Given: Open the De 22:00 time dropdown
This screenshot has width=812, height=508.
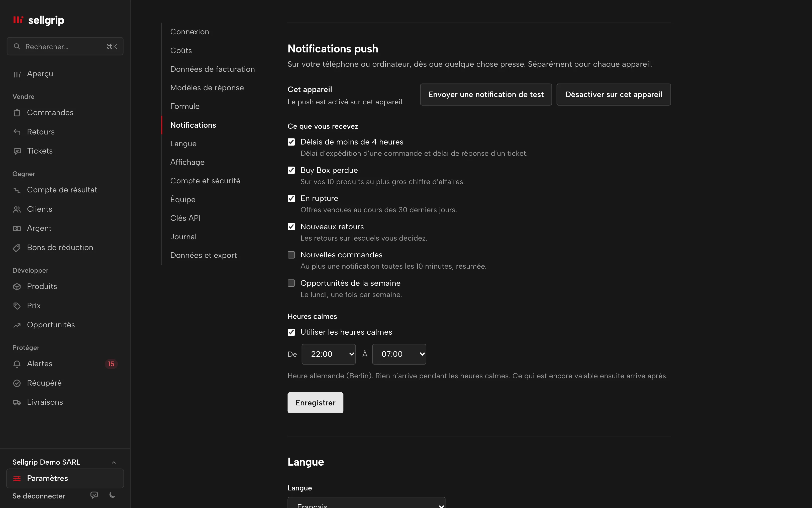Looking at the screenshot, I should [x=329, y=354].
